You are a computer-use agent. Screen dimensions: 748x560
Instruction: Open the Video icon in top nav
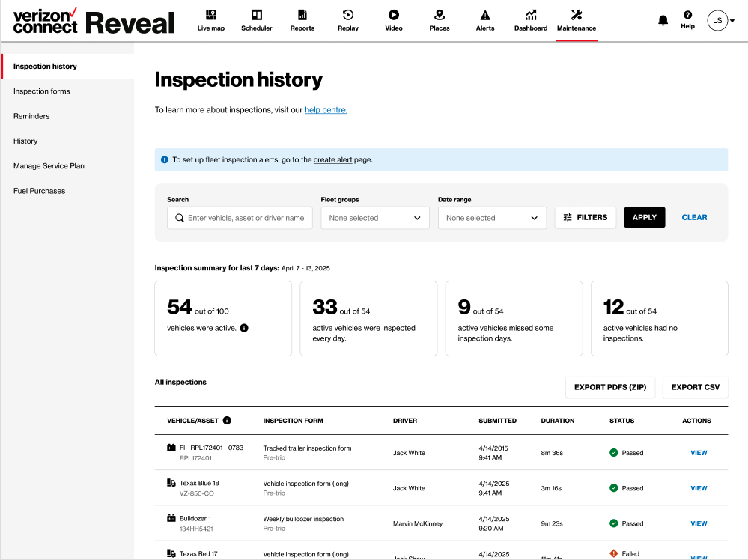coord(394,15)
